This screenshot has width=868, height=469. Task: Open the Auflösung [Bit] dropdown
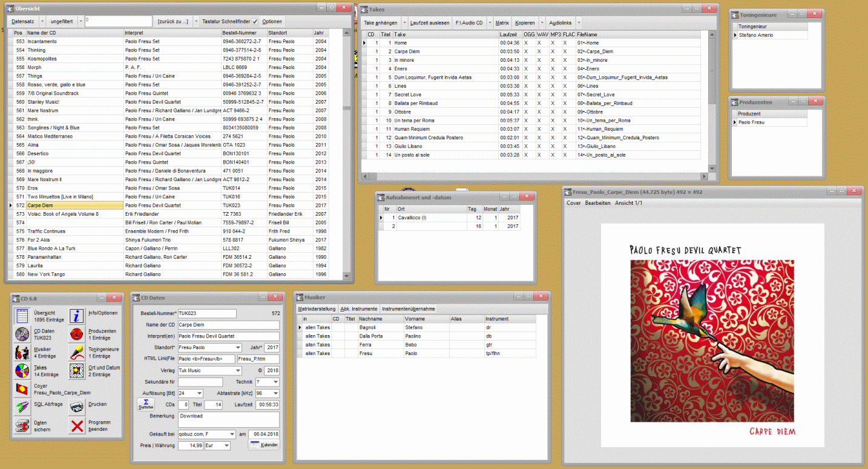[x=199, y=393]
